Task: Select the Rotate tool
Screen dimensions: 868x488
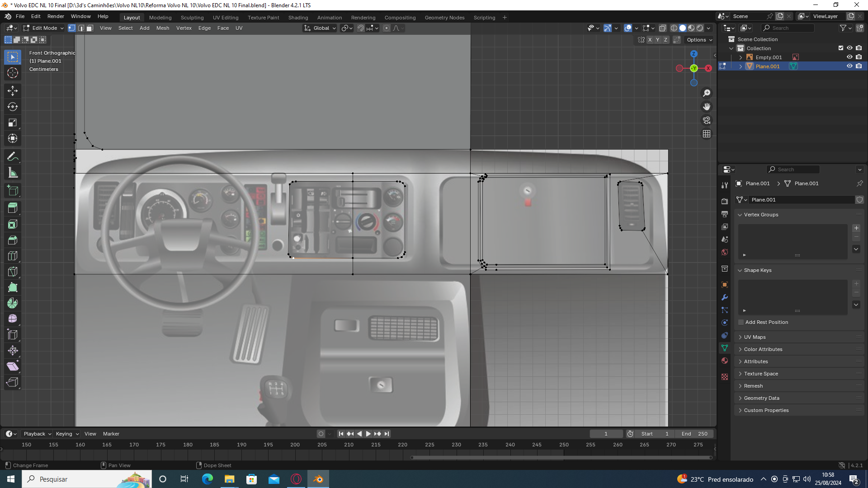Action: point(13,107)
